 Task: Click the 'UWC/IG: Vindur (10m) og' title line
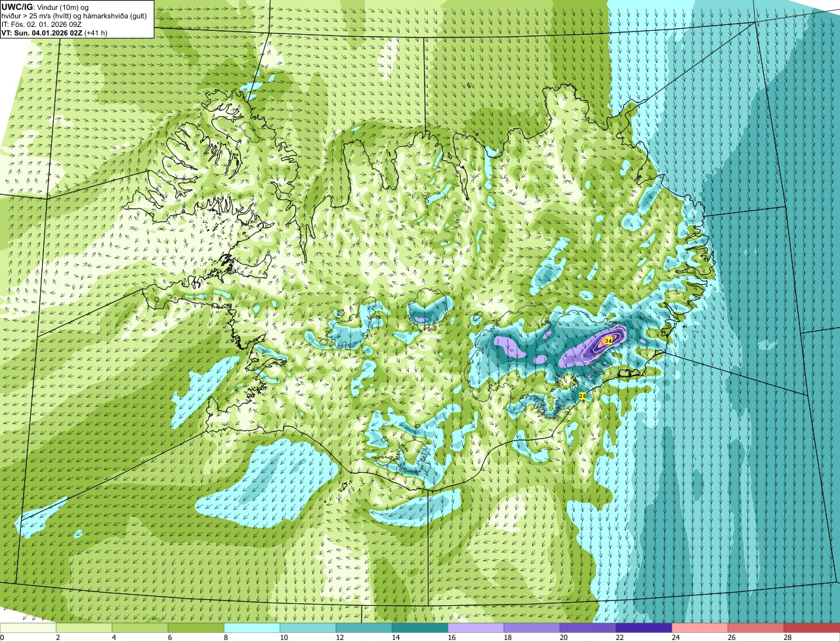tap(45, 7)
